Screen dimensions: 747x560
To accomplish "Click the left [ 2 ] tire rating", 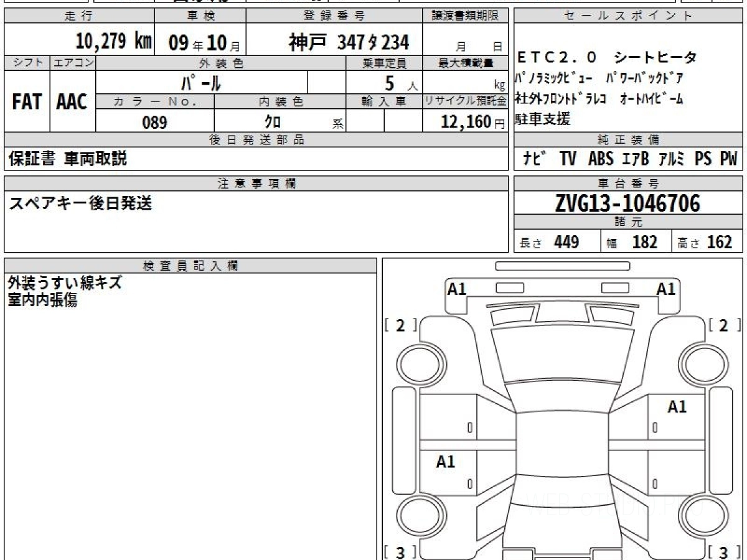I will [x=400, y=325].
